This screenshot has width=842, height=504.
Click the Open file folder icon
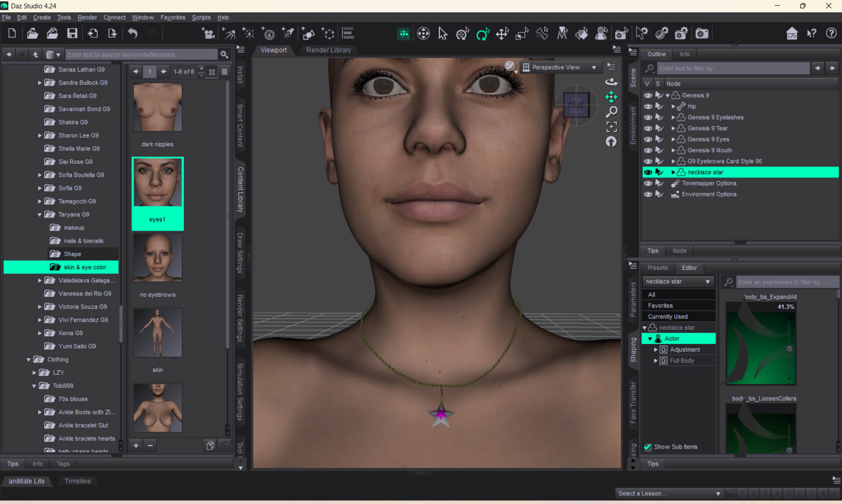click(x=32, y=33)
